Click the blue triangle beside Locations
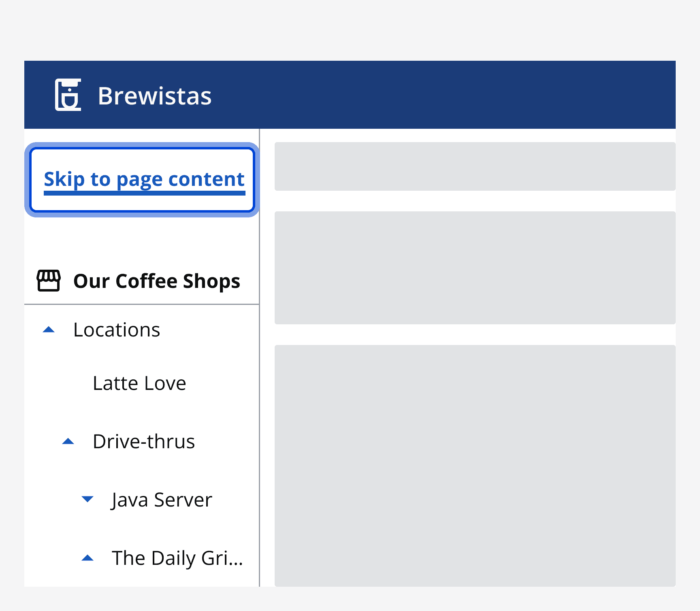 tap(48, 329)
